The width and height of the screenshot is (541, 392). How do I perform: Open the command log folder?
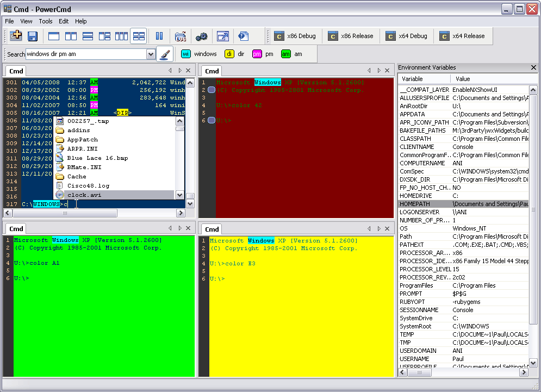181,36
